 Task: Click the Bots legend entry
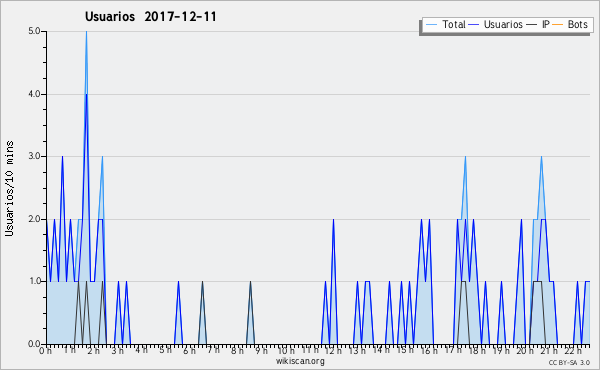pos(570,24)
